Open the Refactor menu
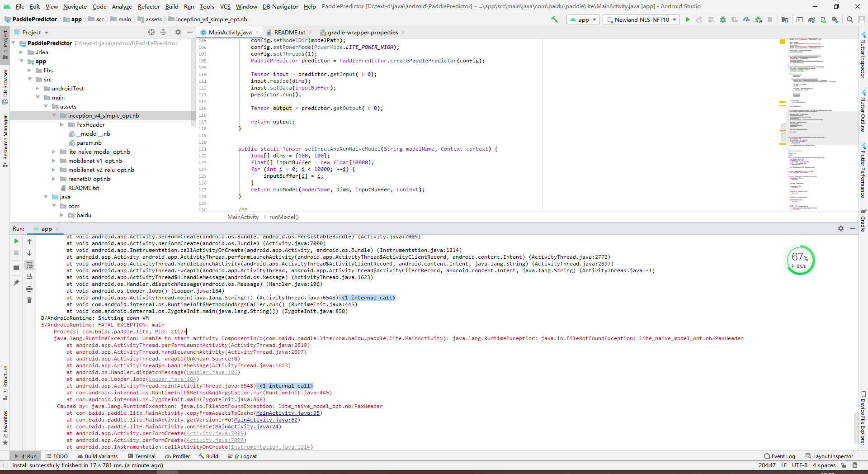This screenshot has height=474, width=868. (x=149, y=6)
